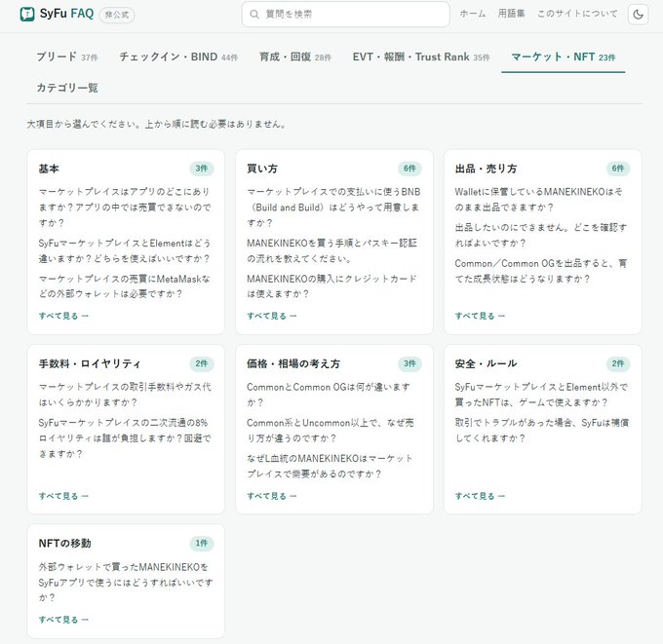
Task: Switch to the チェックイン・BIND tab
Action: point(178,57)
